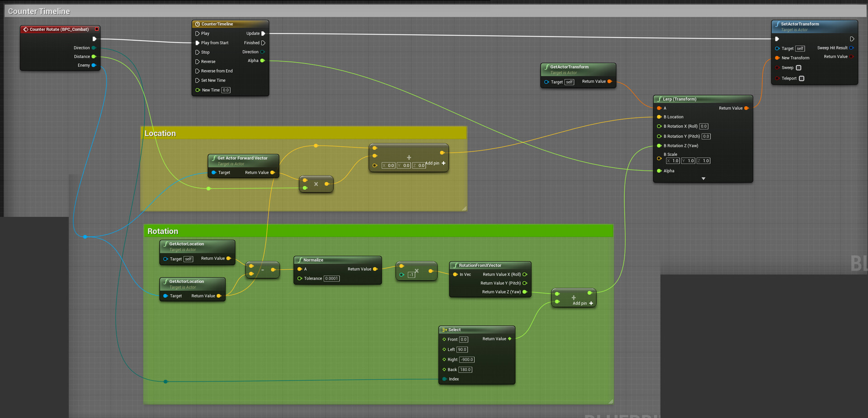This screenshot has width=868, height=418.
Task: Click Add pin on the Location add node
Action: point(436,163)
